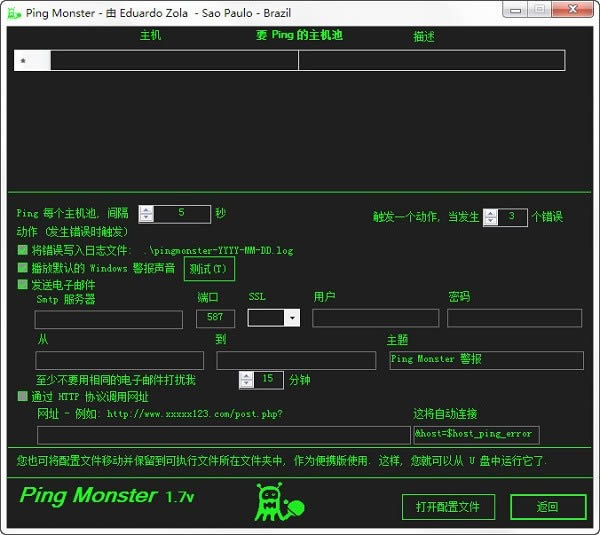Click the '&host=$host_ping_error' field
This screenshot has width=600, height=535.
[476, 435]
